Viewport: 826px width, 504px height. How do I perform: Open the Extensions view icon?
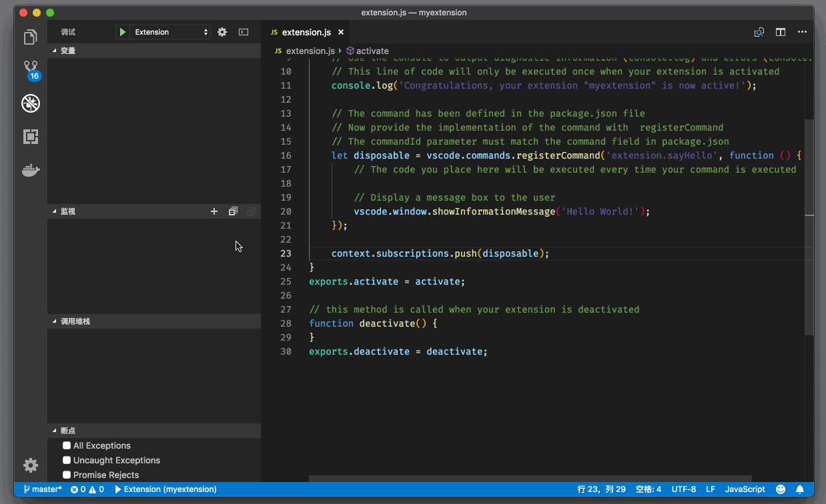(31, 137)
